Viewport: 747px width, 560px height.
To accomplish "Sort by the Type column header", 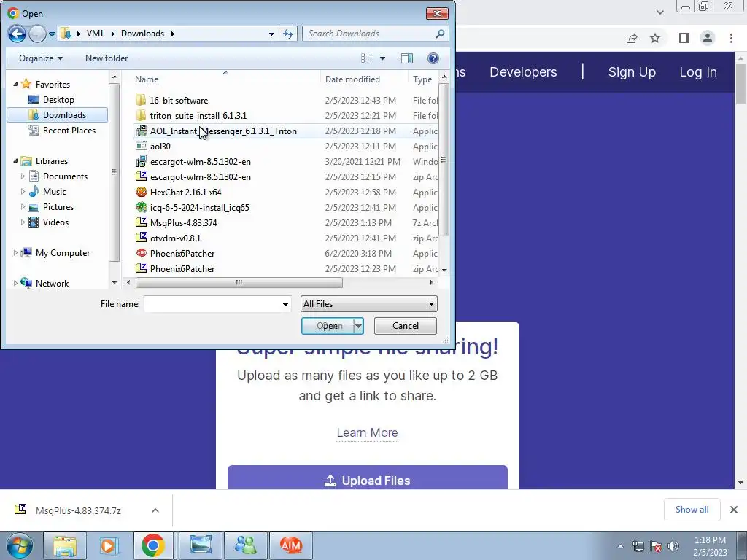I will [422, 79].
